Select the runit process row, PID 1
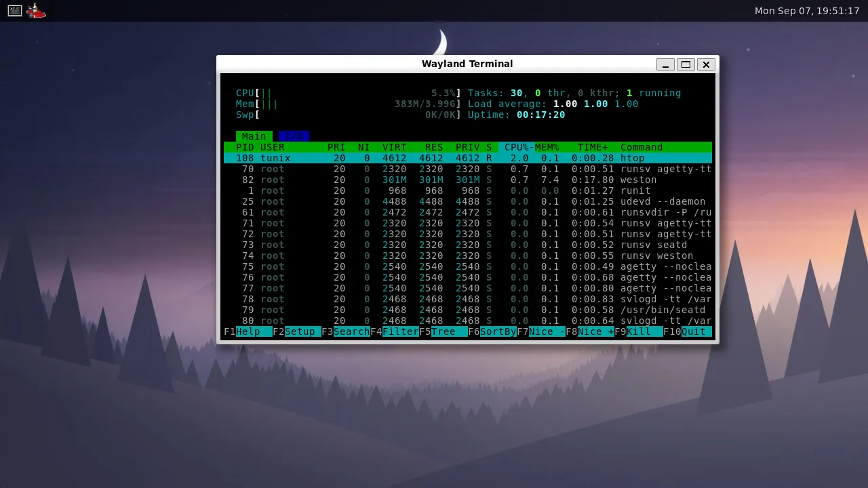This screenshot has height=488, width=868. [468, 190]
